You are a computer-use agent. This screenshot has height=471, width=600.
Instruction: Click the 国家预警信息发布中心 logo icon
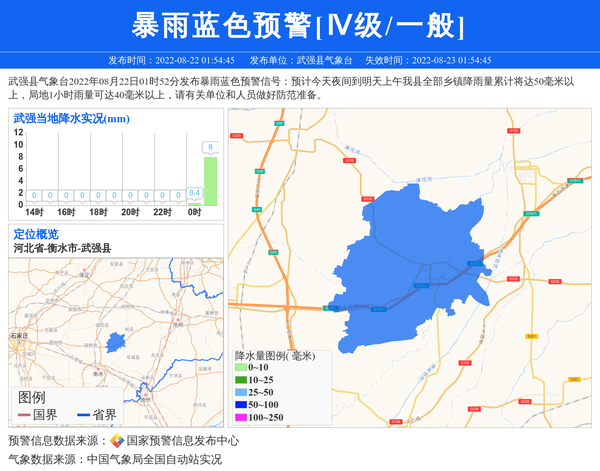[x=117, y=441]
